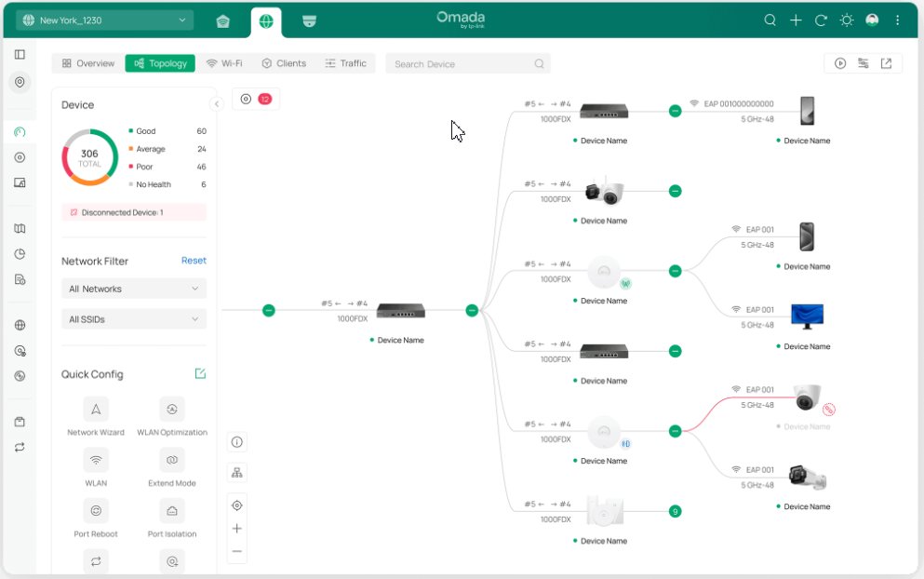Click the Disconnected Device: 1 alert

coord(134,212)
